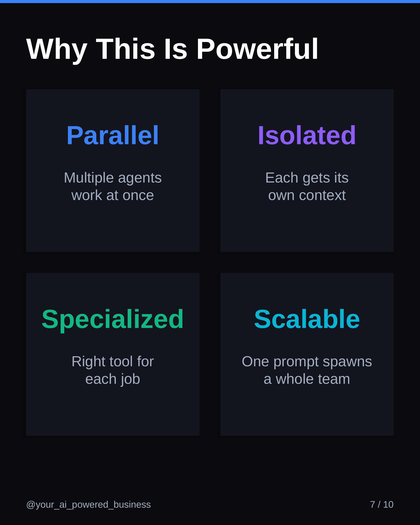Click the 'work at once' line
This screenshot has height=525, width=420.
tap(113, 195)
